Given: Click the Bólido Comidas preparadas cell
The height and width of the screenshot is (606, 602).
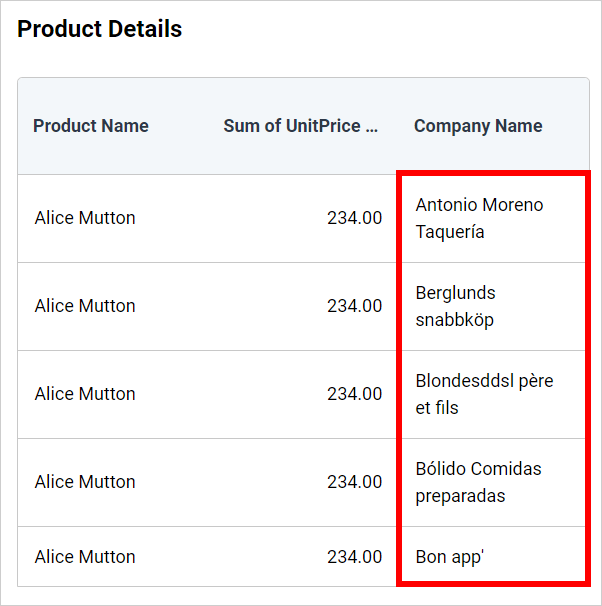Looking at the screenshot, I should [478, 482].
